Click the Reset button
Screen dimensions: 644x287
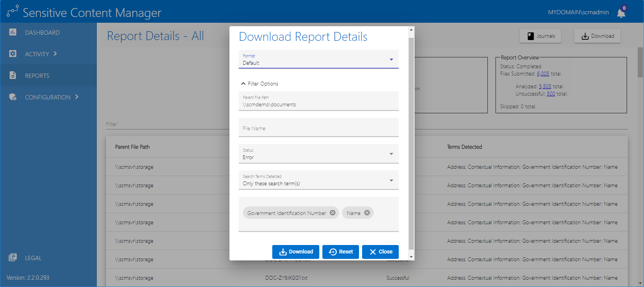pos(341,252)
